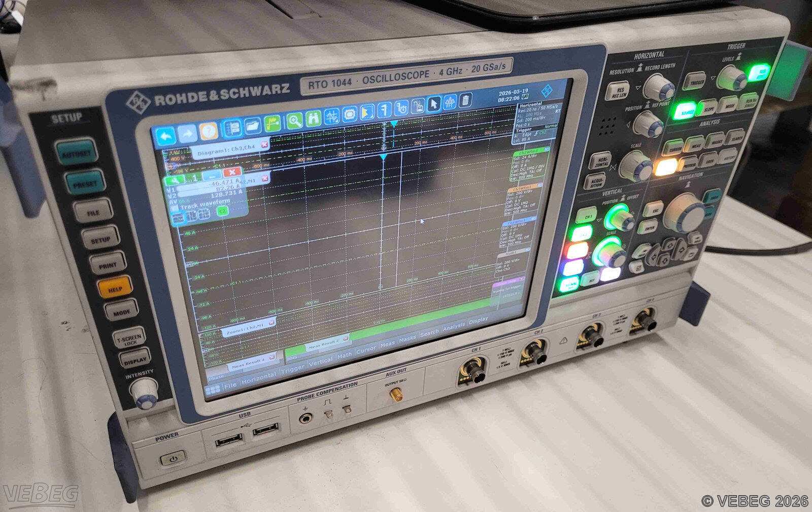This screenshot has width=812, height=512.
Task: Push the power button
Action: tap(174, 458)
